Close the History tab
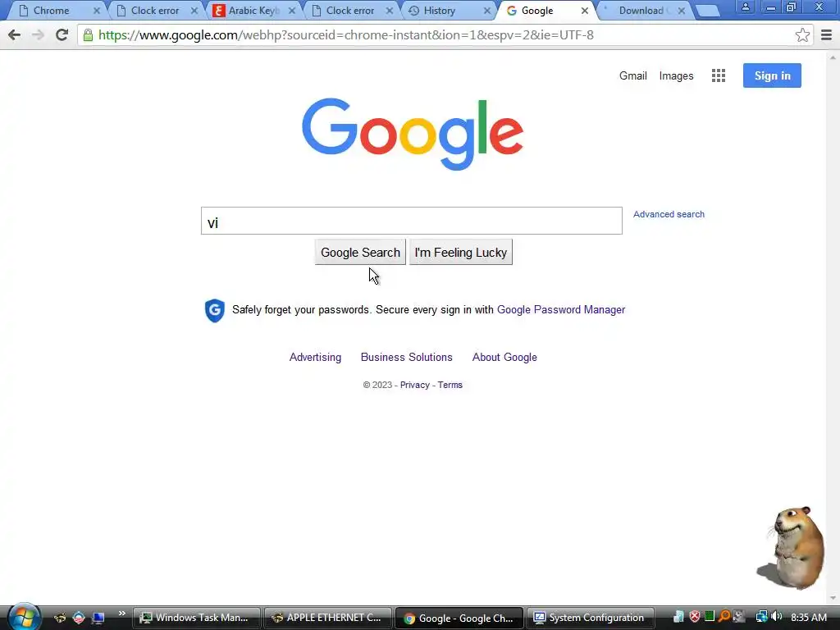 487,11
